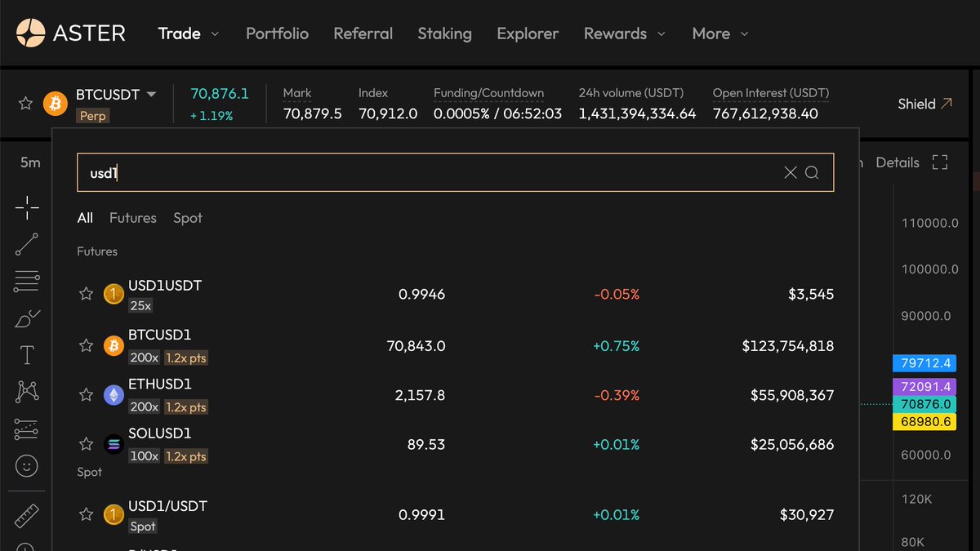Click the Ethereum icon in ETHUSD1 row
Viewport: 980px width, 551px height.
114,395
